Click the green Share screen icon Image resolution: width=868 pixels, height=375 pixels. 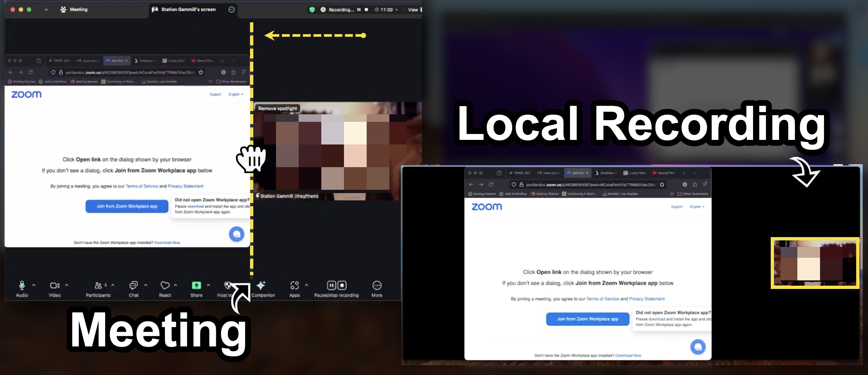tap(196, 285)
